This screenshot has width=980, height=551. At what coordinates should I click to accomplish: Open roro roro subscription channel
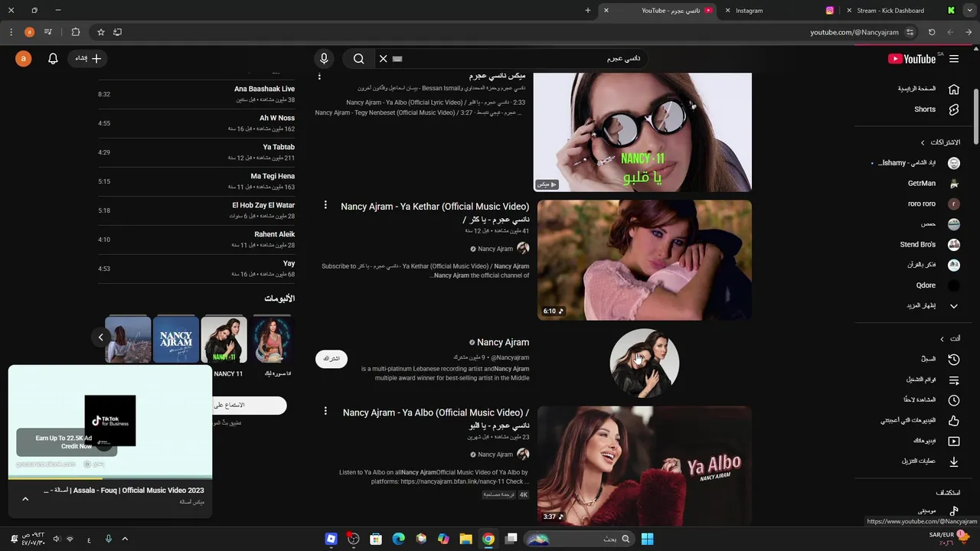coord(922,204)
